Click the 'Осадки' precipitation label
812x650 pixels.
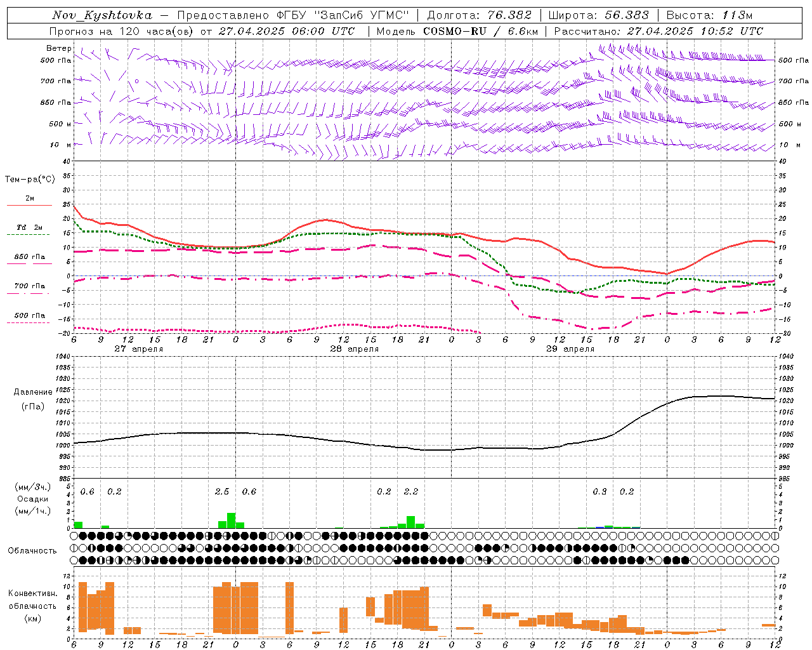click(x=33, y=499)
